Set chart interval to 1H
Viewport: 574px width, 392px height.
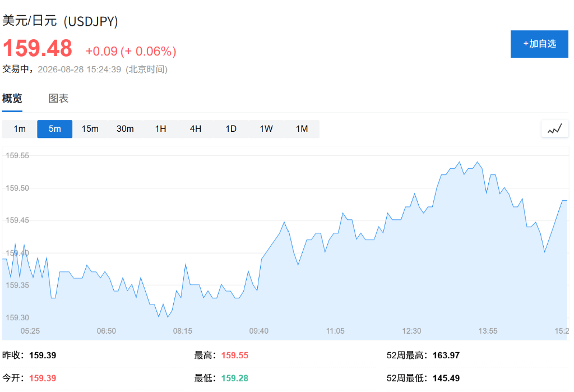160,129
